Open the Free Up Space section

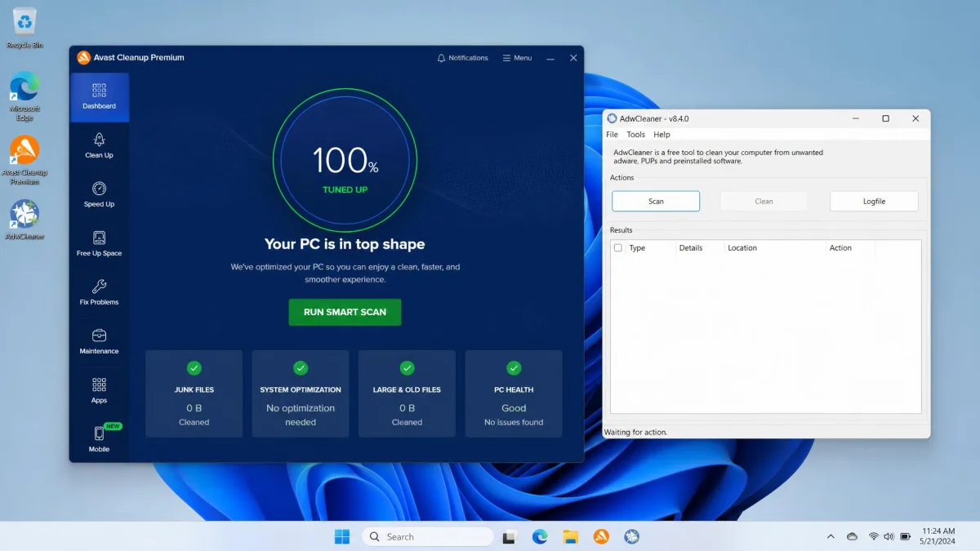coord(100,244)
